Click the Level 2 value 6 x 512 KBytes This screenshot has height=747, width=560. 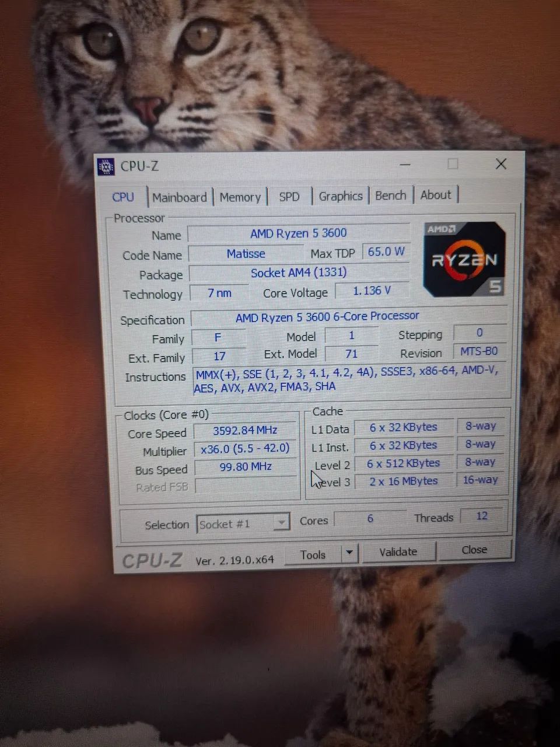click(x=403, y=463)
